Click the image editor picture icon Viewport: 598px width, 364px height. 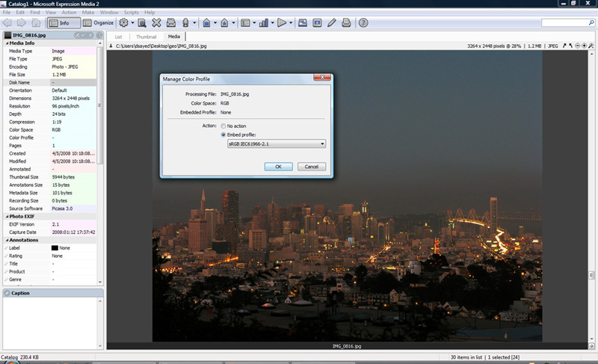(303, 23)
